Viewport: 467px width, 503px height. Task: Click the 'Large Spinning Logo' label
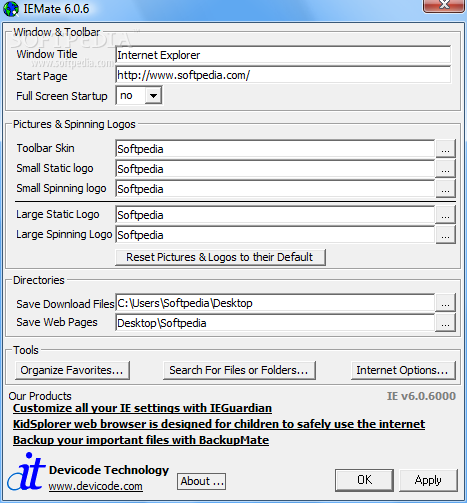coord(64,234)
